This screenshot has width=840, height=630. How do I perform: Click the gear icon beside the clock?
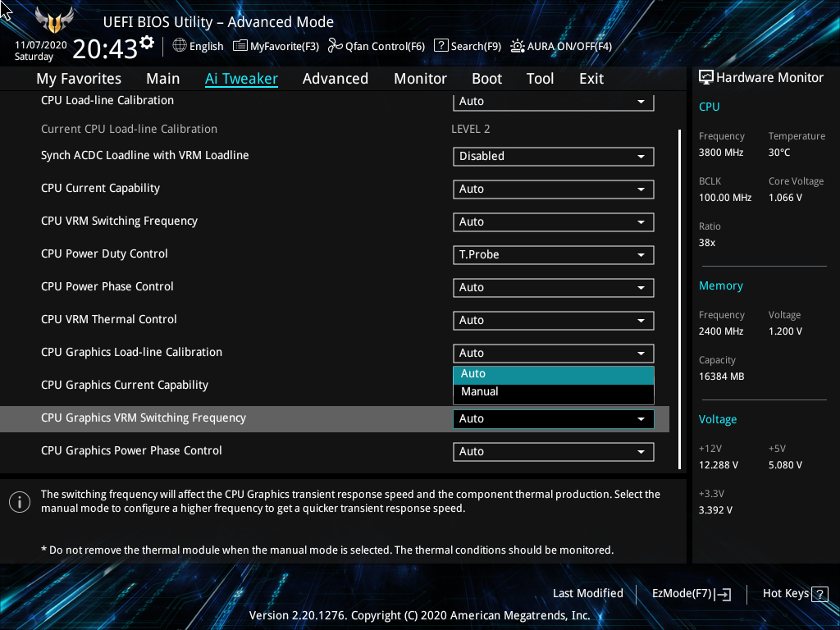click(147, 42)
